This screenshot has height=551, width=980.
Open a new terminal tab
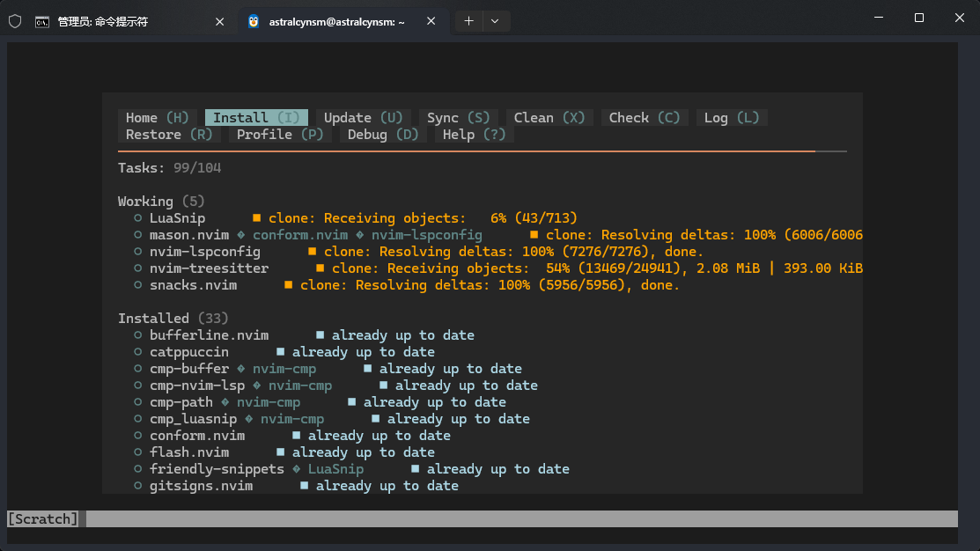(x=468, y=21)
